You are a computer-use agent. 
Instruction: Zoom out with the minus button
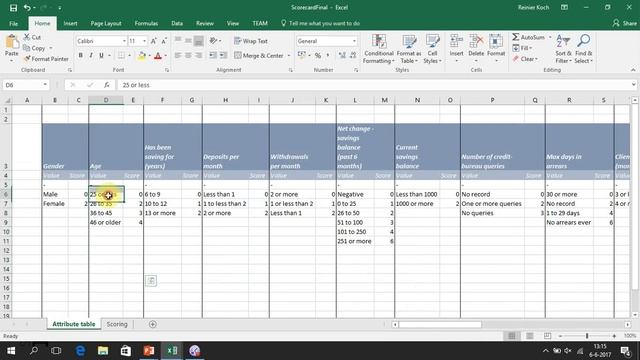pos(560,336)
